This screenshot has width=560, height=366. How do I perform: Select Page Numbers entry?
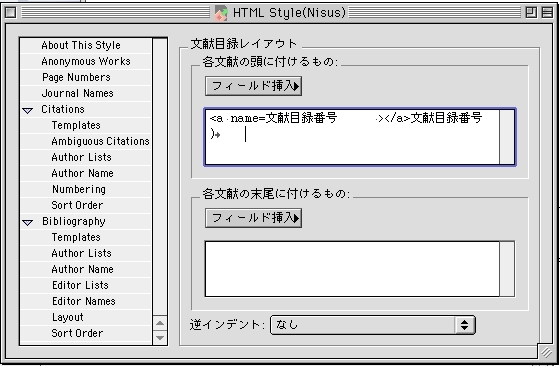pos(86,77)
